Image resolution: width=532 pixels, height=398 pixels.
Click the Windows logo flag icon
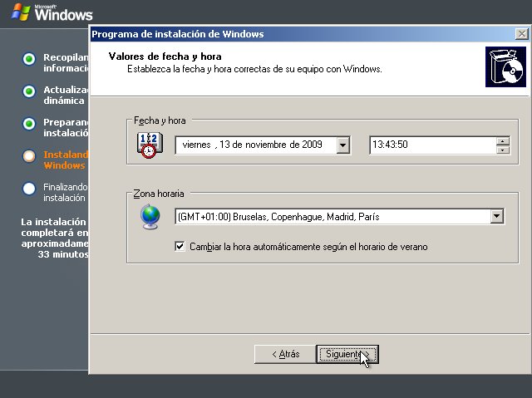[x=20, y=12]
